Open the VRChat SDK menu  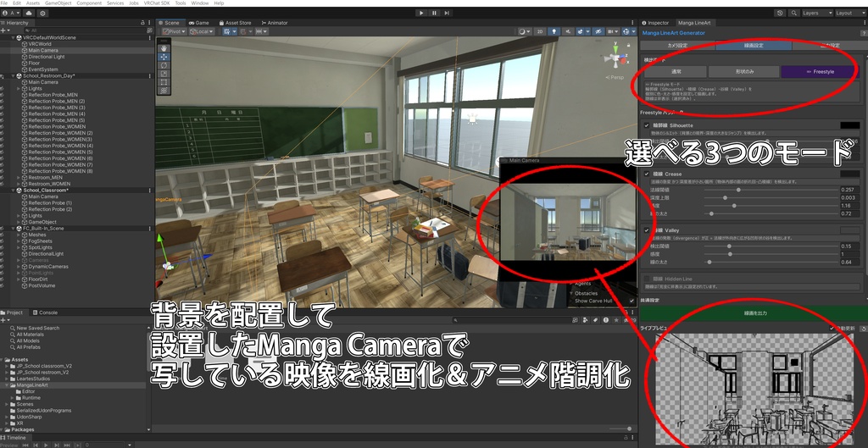click(x=157, y=3)
